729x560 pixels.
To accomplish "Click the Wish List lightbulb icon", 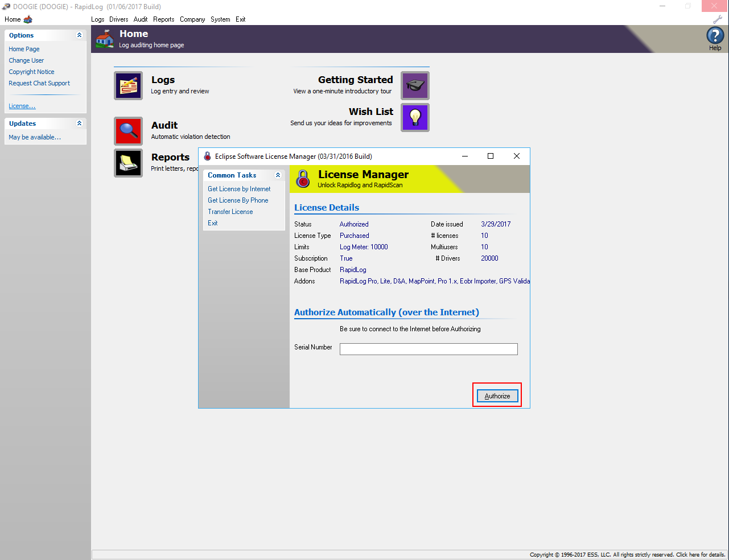I will click(415, 117).
